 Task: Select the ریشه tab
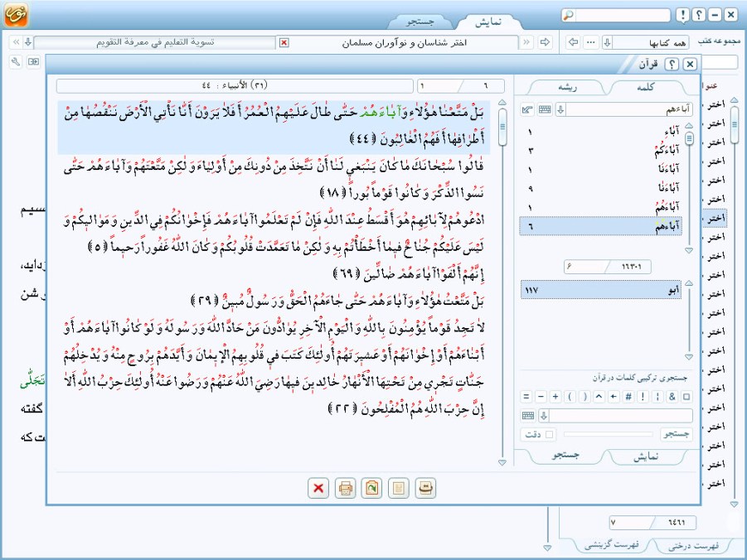coord(567,87)
